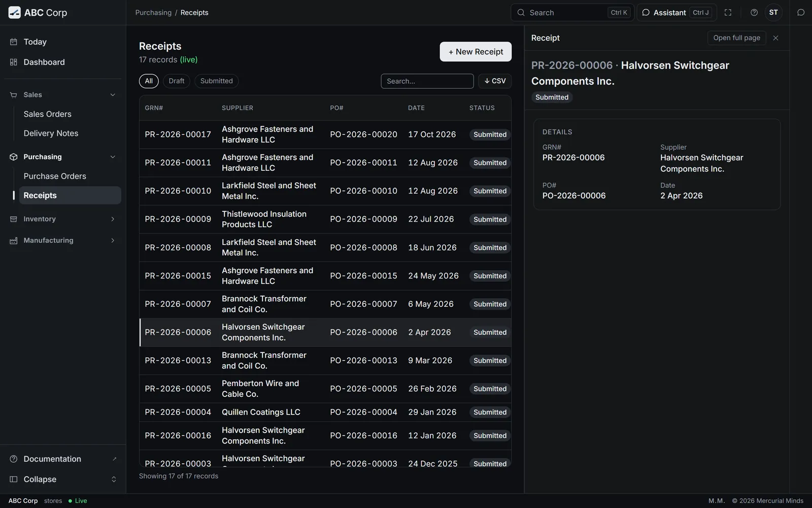This screenshot has width=812, height=508.
Task: Click the Purchasing box icon
Action: (14, 157)
